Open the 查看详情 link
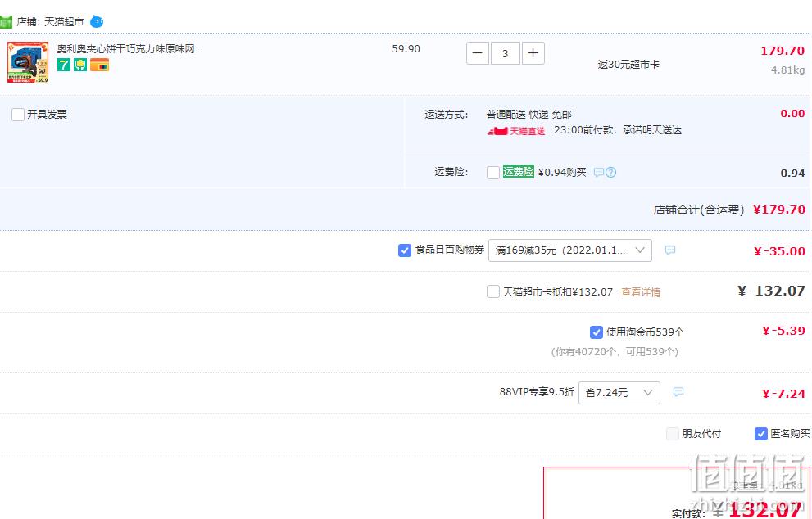Viewport: 812px width, 519px height. tap(641, 292)
